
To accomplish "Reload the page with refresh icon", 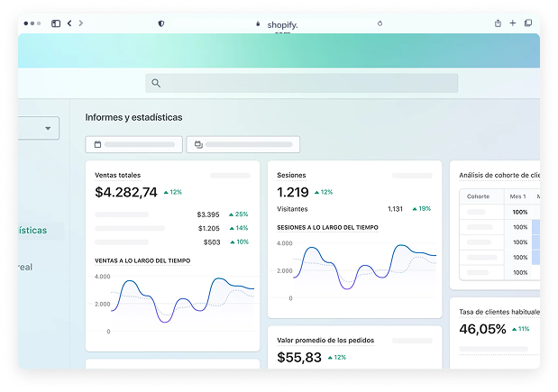I will click(380, 23).
